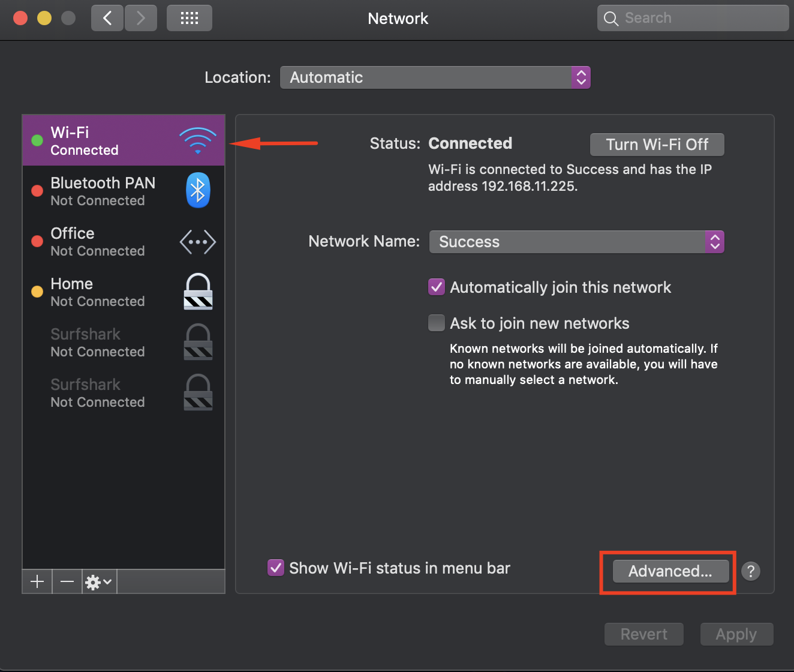Disable Automatically join this network
Image resolution: width=794 pixels, height=672 pixels.
pyautogui.click(x=437, y=287)
